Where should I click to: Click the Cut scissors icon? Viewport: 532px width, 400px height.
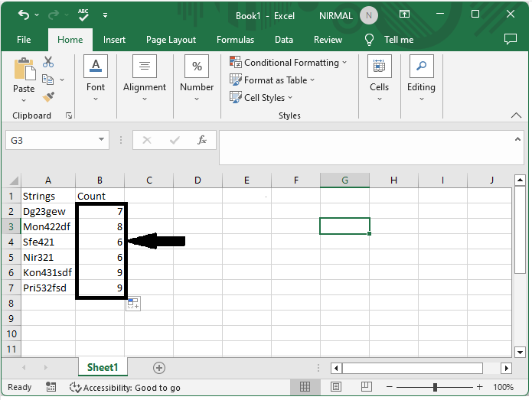tap(48, 62)
